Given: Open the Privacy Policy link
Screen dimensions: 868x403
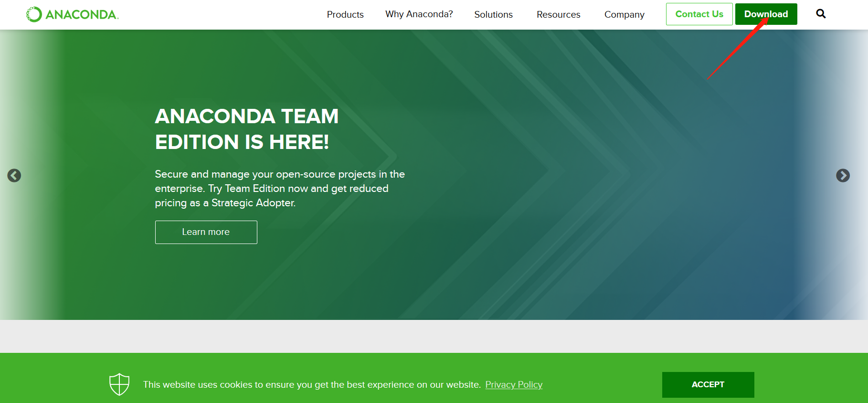Looking at the screenshot, I should pos(514,385).
